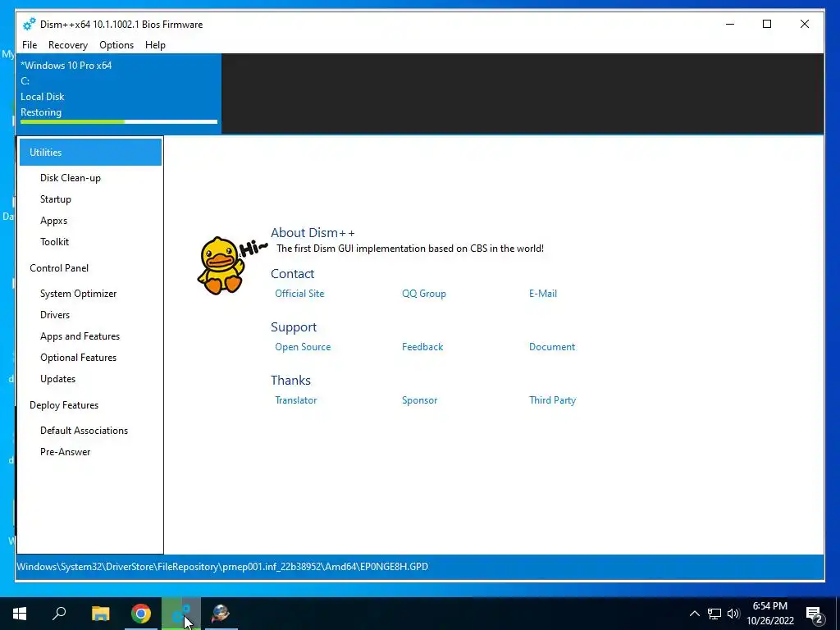
Task: Open the Help menu
Action: (x=155, y=45)
